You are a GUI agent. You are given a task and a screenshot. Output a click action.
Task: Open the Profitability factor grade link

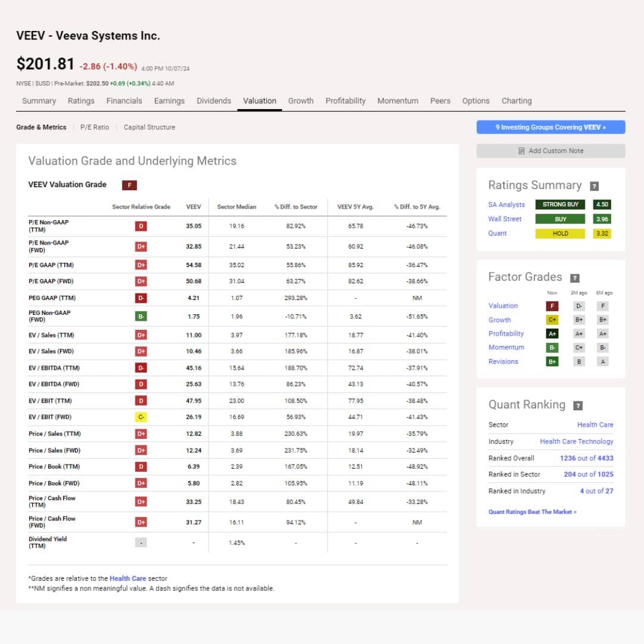(506, 333)
